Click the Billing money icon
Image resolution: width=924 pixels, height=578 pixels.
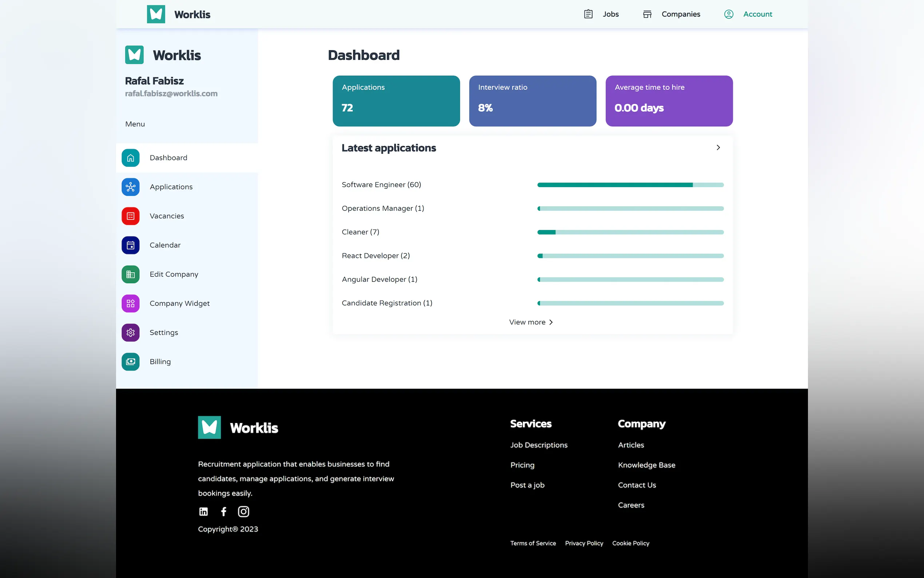coord(130,362)
